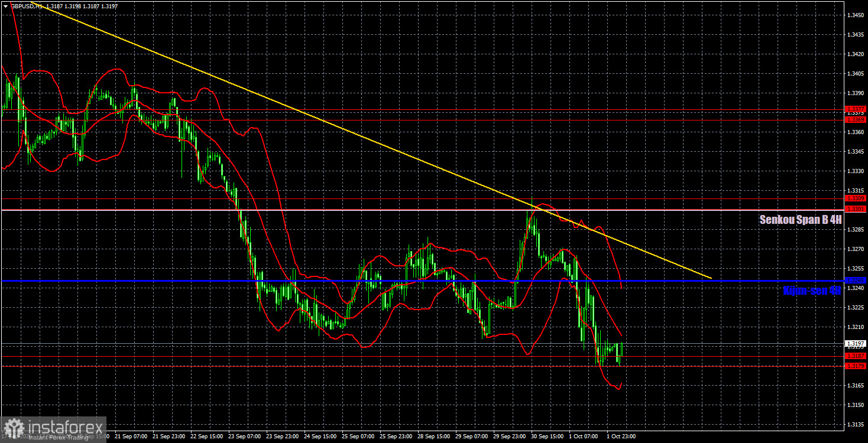Click the red 1.3179 price level tag
Screen dimensions: 868x443
[856, 366]
